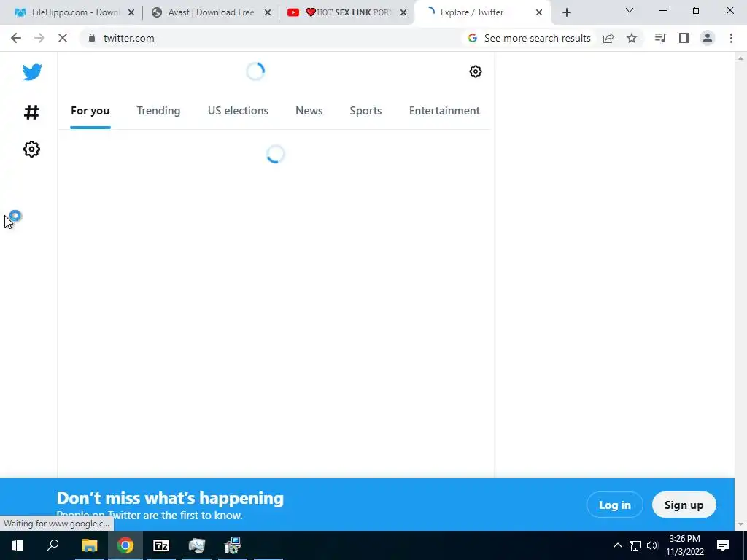747x560 pixels.
Task: Bookmark this tab with star icon
Action: tap(632, 38)
